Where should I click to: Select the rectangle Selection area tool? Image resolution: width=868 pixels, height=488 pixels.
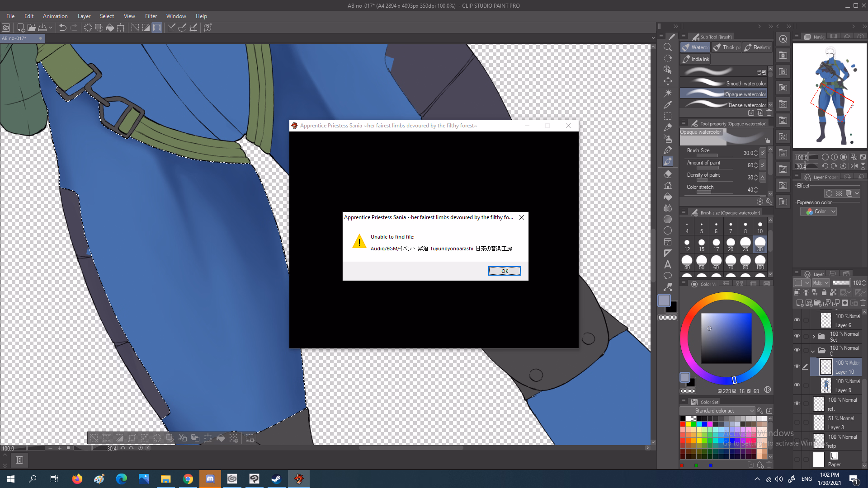[668, 116]
